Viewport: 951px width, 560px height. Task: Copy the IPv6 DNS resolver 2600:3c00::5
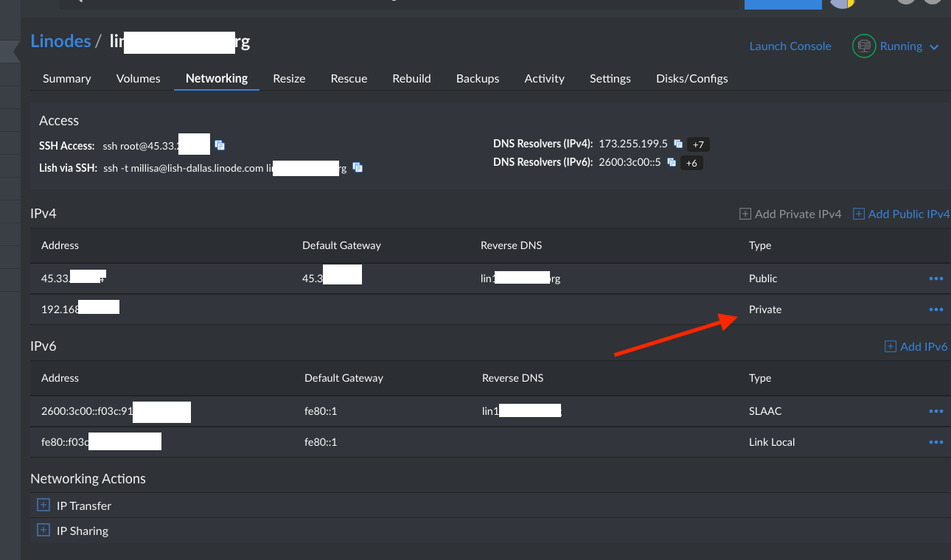672,162
